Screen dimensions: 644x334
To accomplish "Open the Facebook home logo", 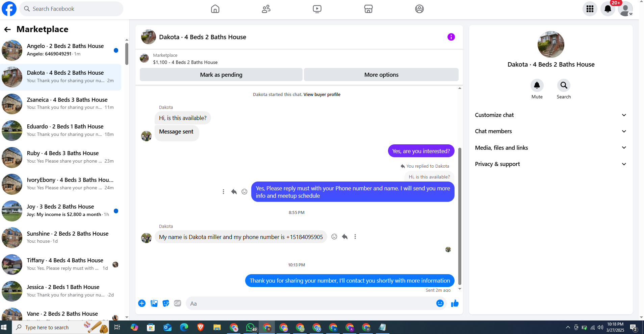I will [x=9, y=9].
